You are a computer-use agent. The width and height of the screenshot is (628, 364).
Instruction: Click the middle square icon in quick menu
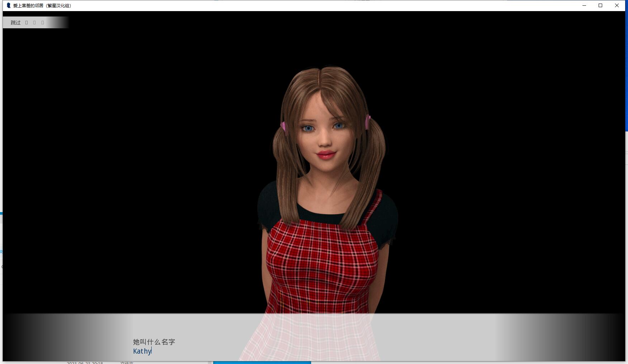[34, 23]
